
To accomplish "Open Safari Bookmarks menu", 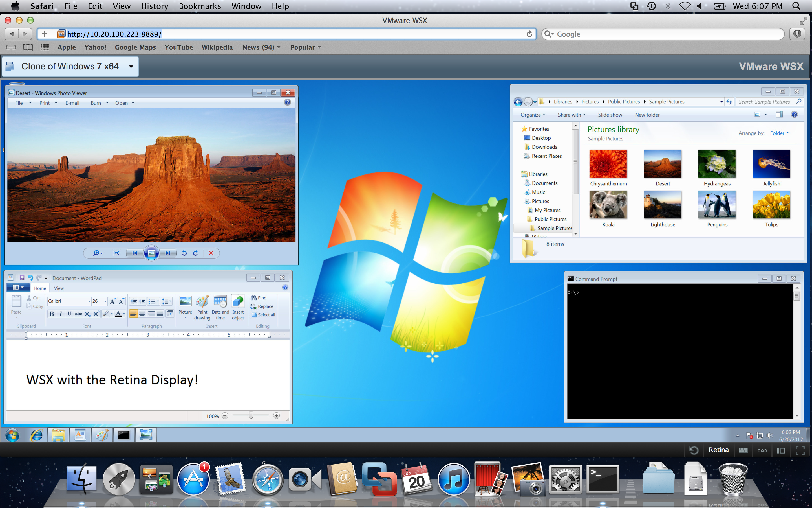I will coord(200,6).
